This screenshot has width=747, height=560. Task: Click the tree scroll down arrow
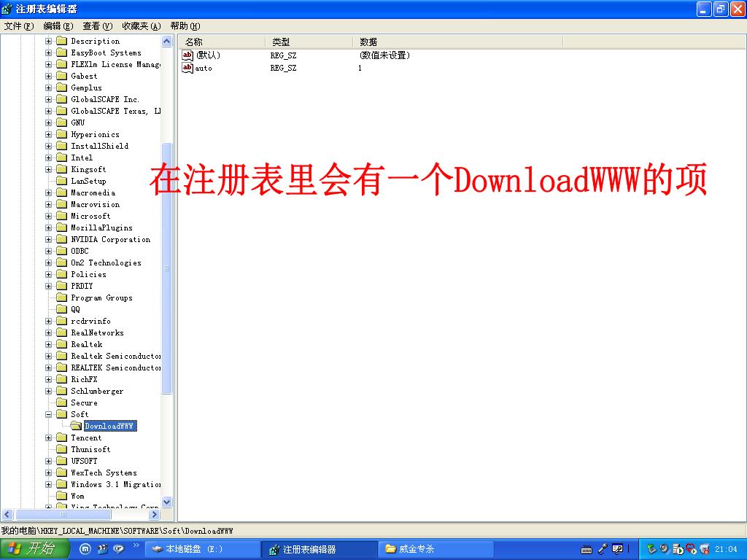(x=167, y=502)
